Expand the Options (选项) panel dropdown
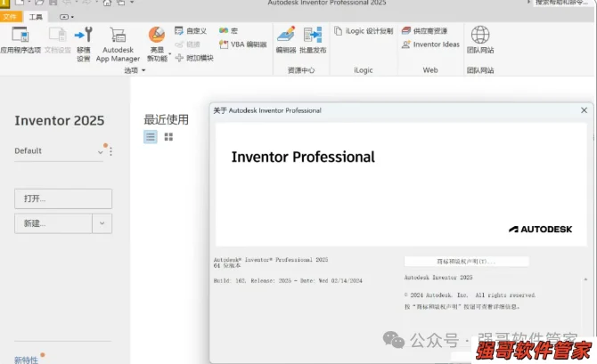The width and height of the screenshot is (597, 364). (x=143, y=70)
